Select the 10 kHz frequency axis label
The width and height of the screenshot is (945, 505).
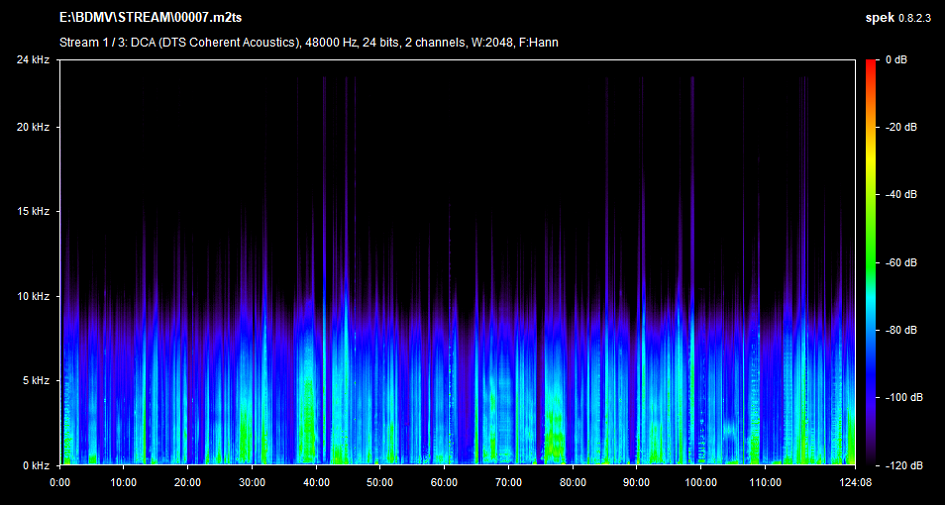(x=33, y=297)
